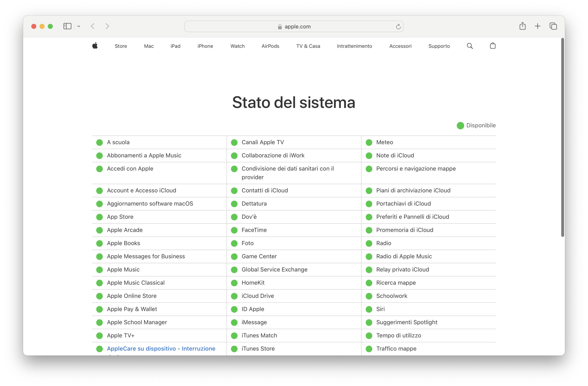Reload the page with the refresh icon
This screenshot has height=386, width=588.
[x=398, y=26]
